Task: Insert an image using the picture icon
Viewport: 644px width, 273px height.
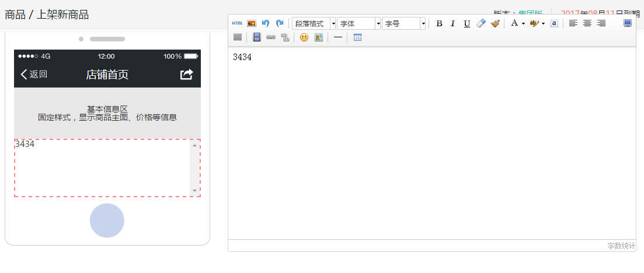Action: click(252, 23)
